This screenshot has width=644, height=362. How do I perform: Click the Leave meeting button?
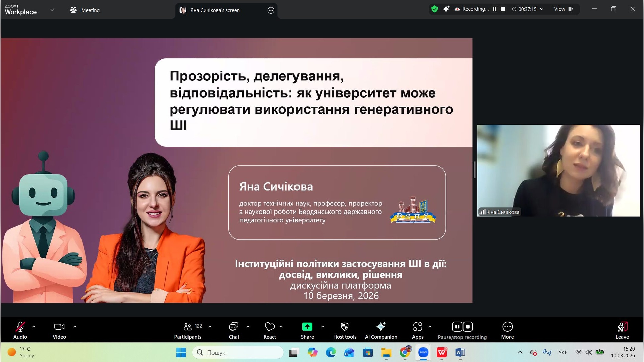(622, 330)
